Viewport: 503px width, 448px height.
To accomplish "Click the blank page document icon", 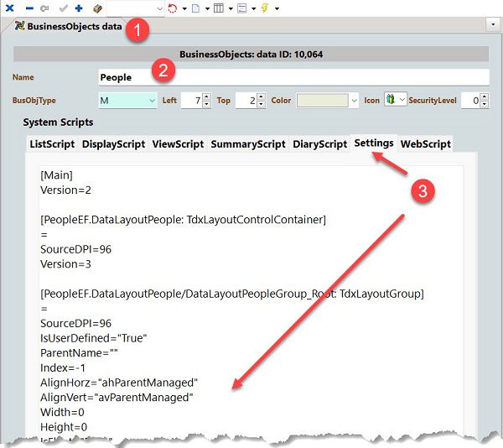I will click(195, 8).
